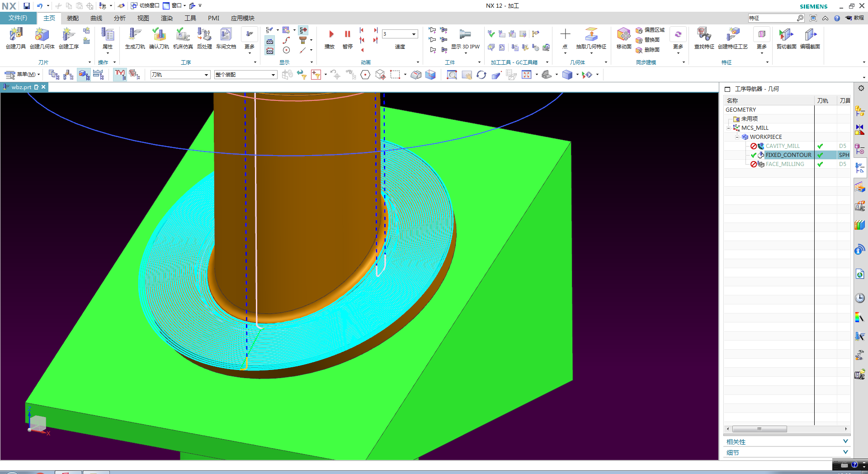
Task: Toggle FACE_MILLING suppressed status icon
Action: pyautogui.click(x=754, y=164)
